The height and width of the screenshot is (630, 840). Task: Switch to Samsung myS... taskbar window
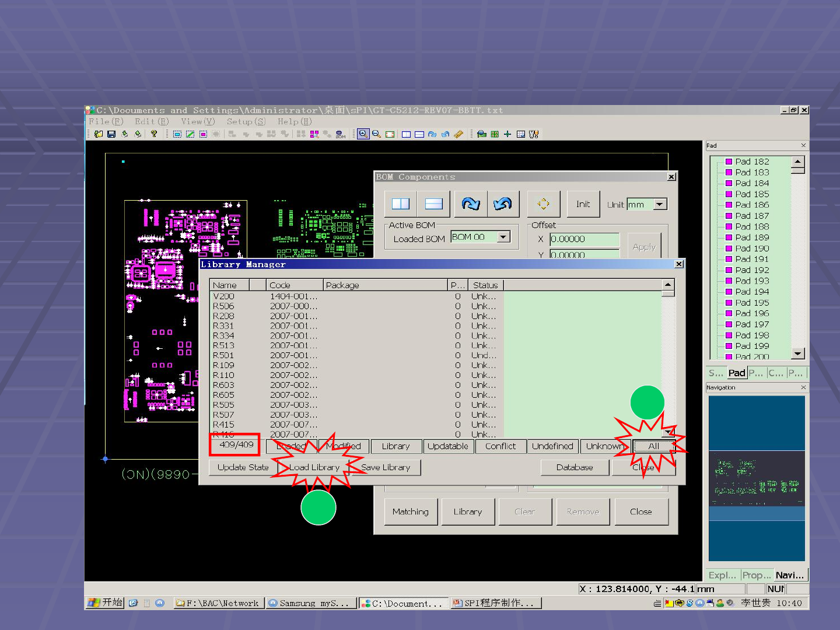(x=311, y=603)
